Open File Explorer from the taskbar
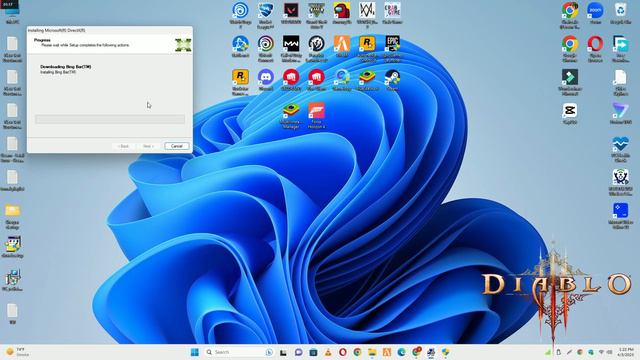 372,352
